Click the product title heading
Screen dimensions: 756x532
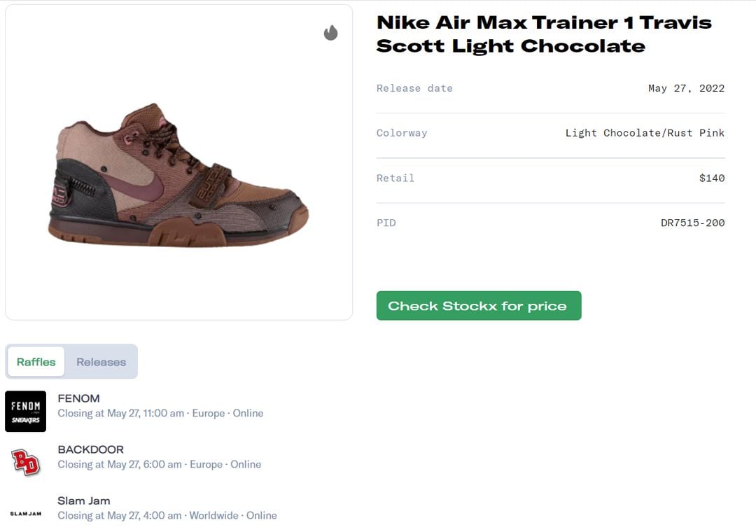pos(544,34)
